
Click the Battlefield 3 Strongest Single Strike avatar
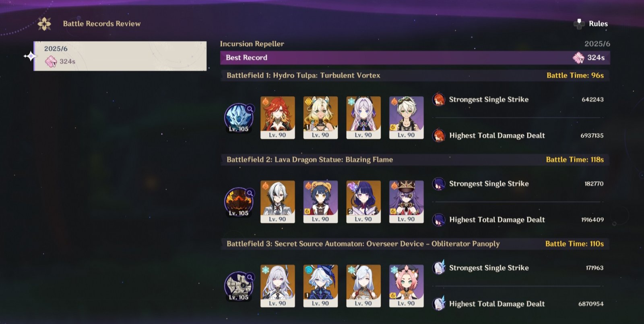click(x=439, y=268)
